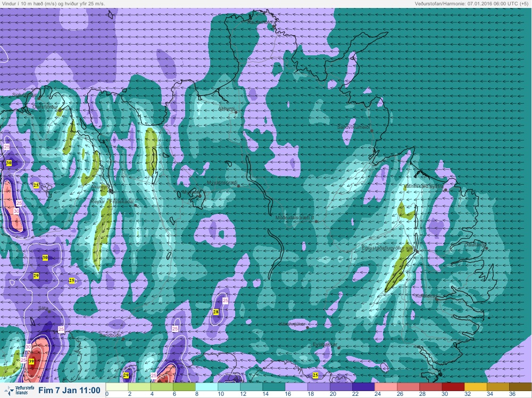Pick the 16–18 m/s lavender swatch
Image resolution: width=532 pixels, height=398 pixels.
pos(296,387)
